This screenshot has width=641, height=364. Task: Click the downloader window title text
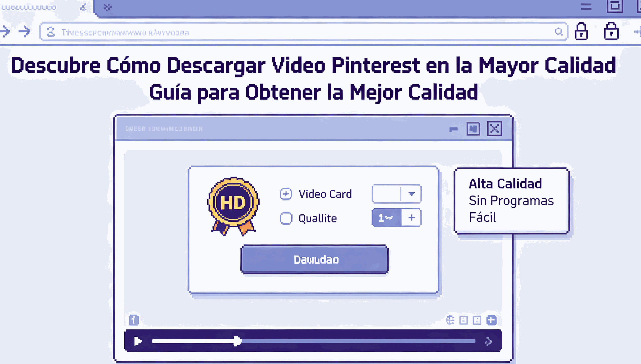tap(164, 129)
